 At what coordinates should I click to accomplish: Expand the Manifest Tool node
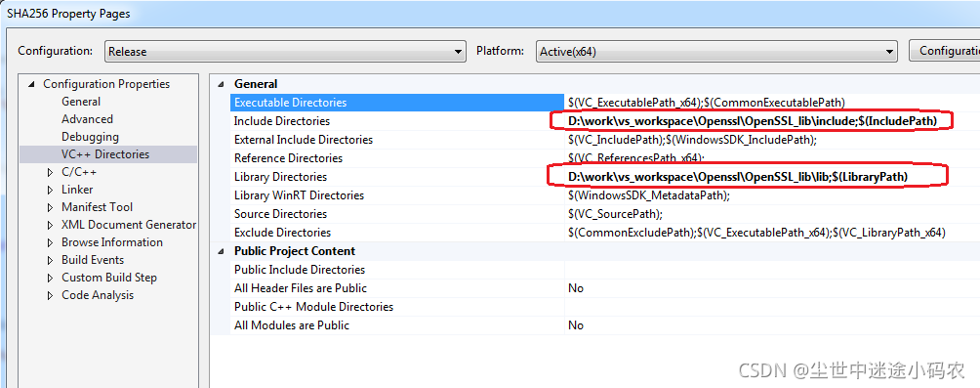[x=51, y=207]
